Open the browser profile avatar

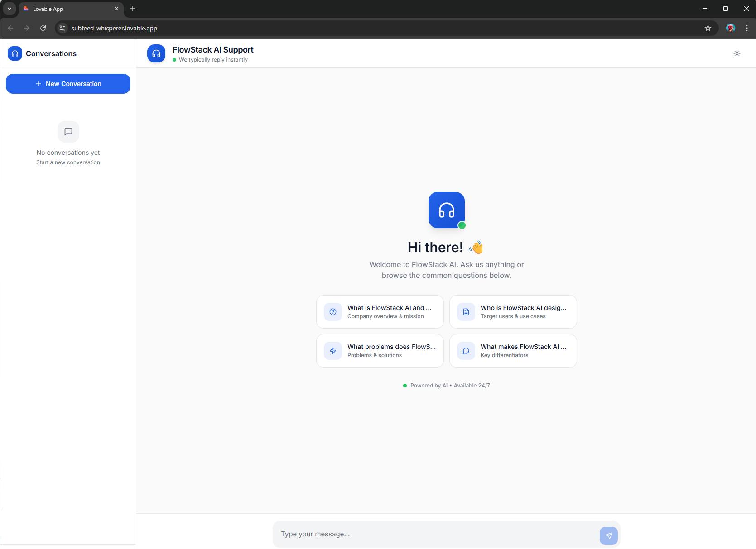click(x=730, y=28)
